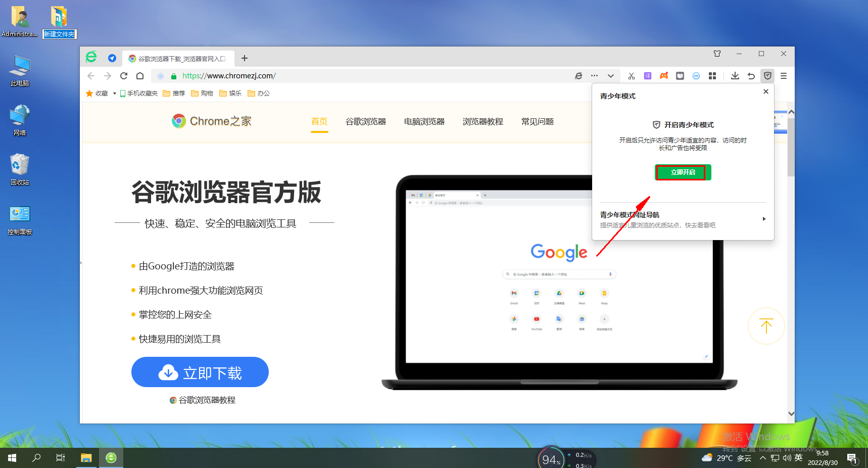
Task: Click 立即开启 to enable teen mode
Action: (683, 172)
